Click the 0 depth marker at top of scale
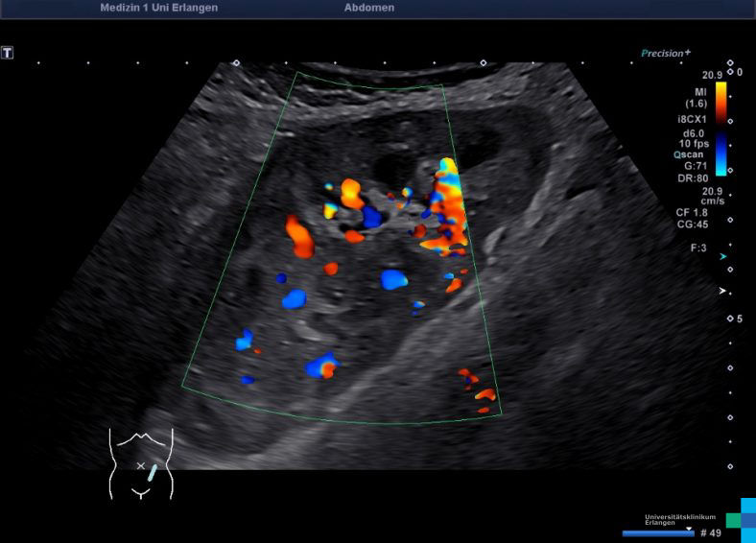756x543 pixels. click(739, 73)
